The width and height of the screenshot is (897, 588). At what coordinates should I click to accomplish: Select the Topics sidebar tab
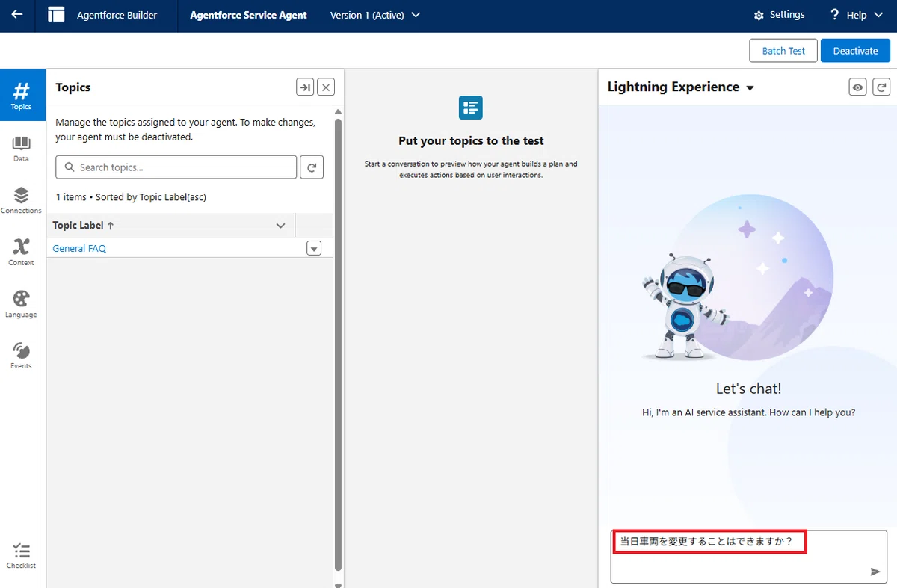click(x=22, y=96)
